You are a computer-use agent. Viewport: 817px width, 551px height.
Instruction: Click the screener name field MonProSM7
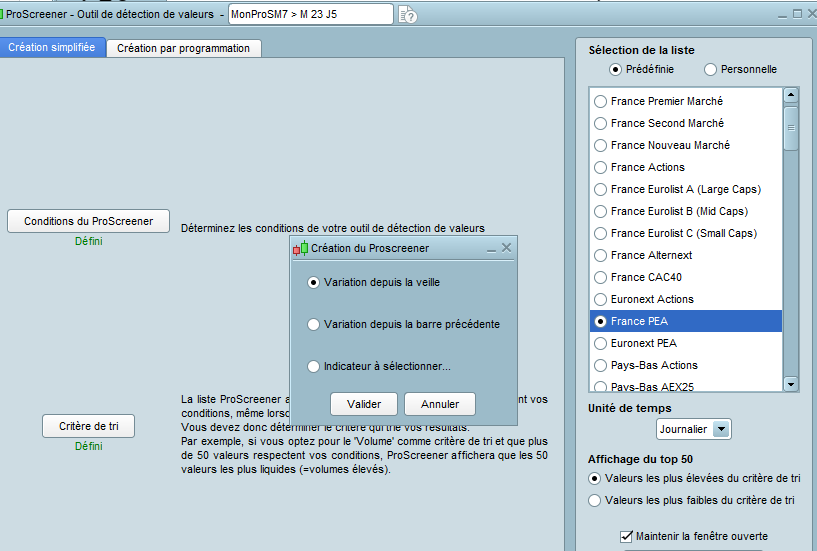311,15
